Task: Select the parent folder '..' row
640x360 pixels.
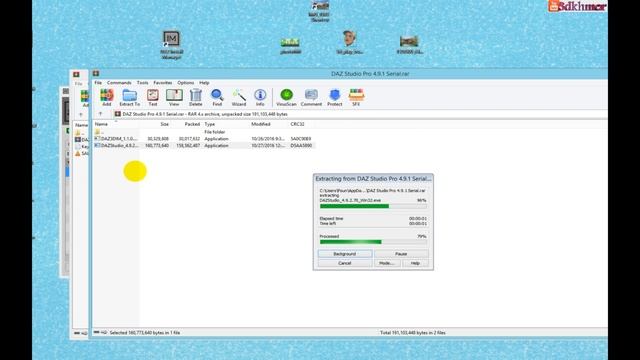Action: pyautogui.click(x=204, y=132)
